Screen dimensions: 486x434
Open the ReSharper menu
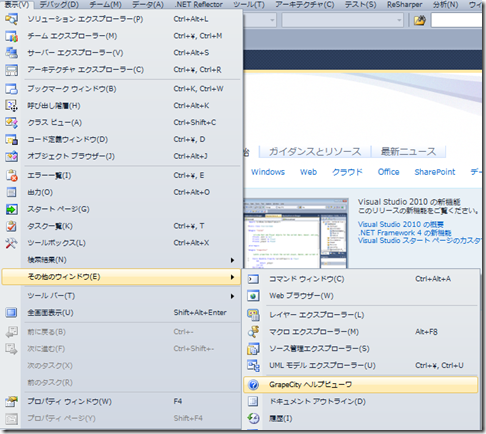click(x=404, y=5)
